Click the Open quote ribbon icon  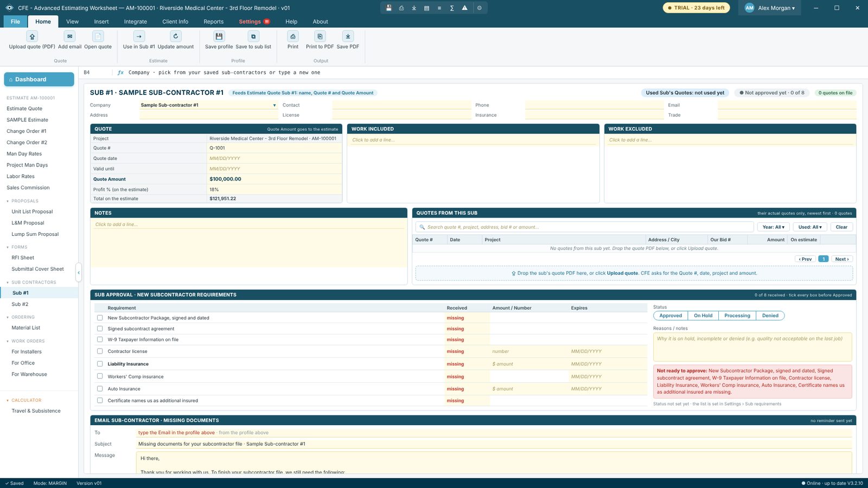(98, 36)
